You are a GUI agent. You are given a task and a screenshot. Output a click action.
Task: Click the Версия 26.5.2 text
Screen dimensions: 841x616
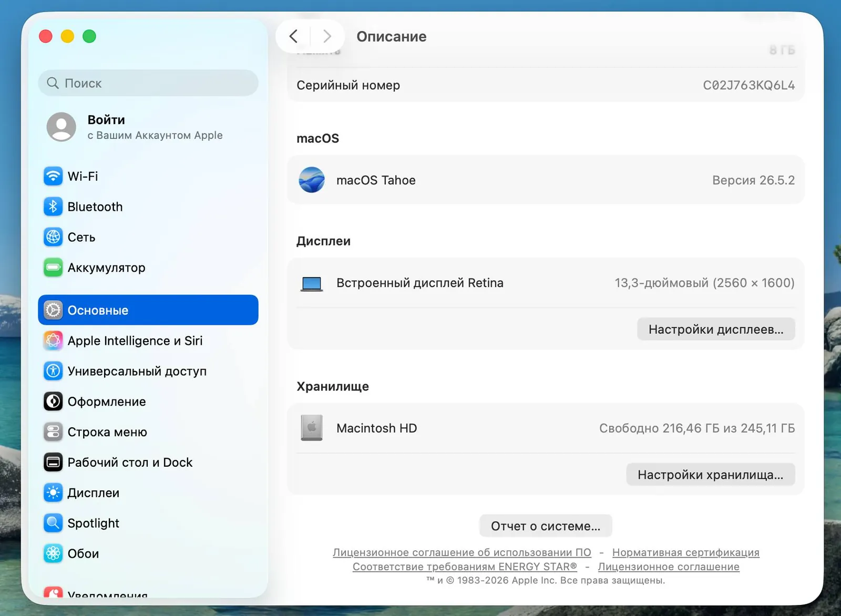[753, 180]
